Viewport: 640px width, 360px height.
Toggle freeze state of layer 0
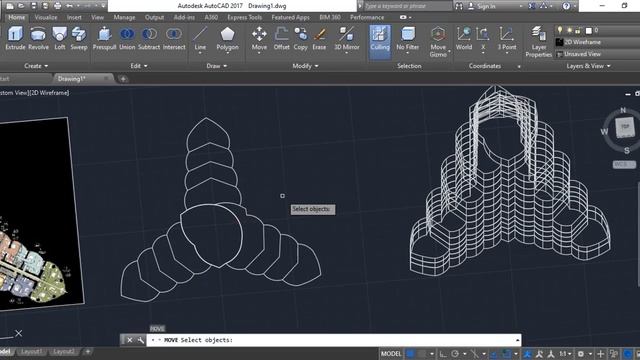569,30
